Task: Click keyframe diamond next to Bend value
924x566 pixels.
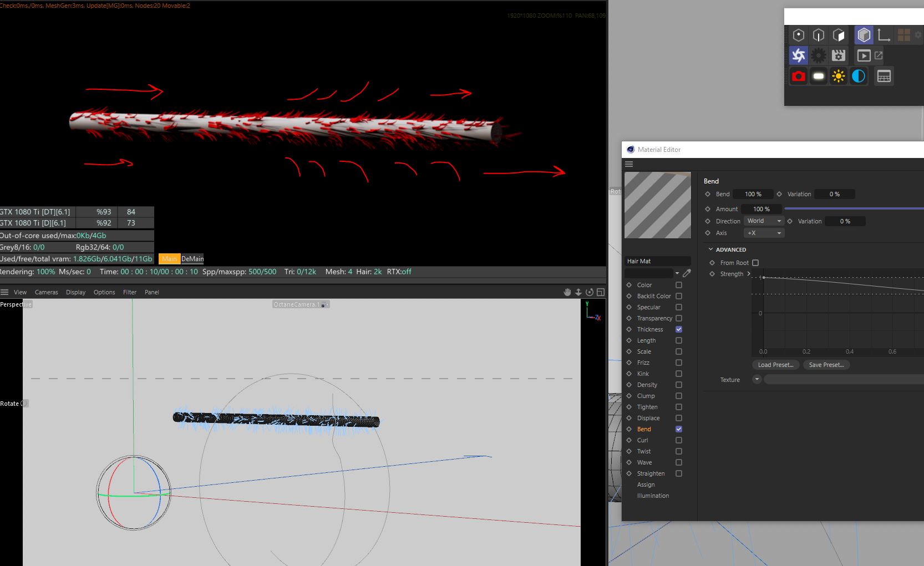Action: 708,194
